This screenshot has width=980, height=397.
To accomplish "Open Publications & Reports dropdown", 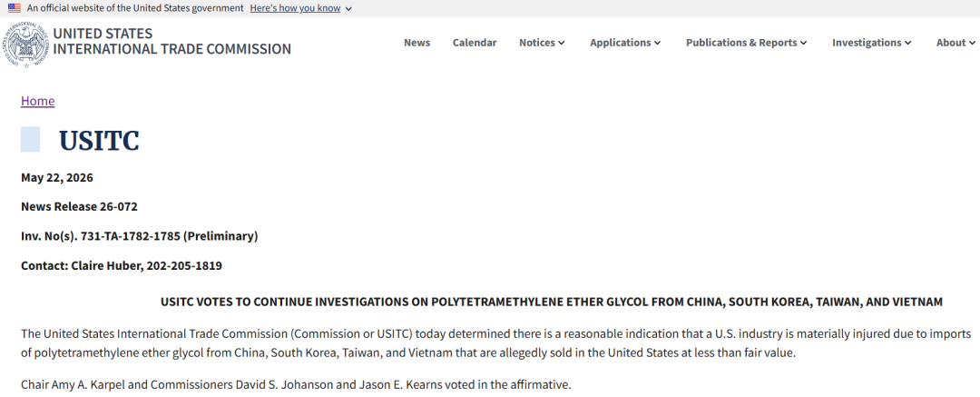I will pos(746,43).
